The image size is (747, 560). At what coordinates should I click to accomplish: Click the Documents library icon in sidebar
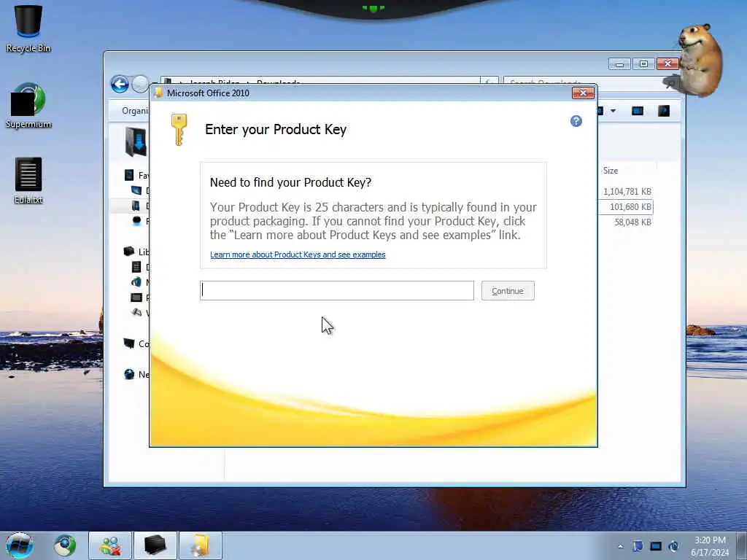pos(136,267)
